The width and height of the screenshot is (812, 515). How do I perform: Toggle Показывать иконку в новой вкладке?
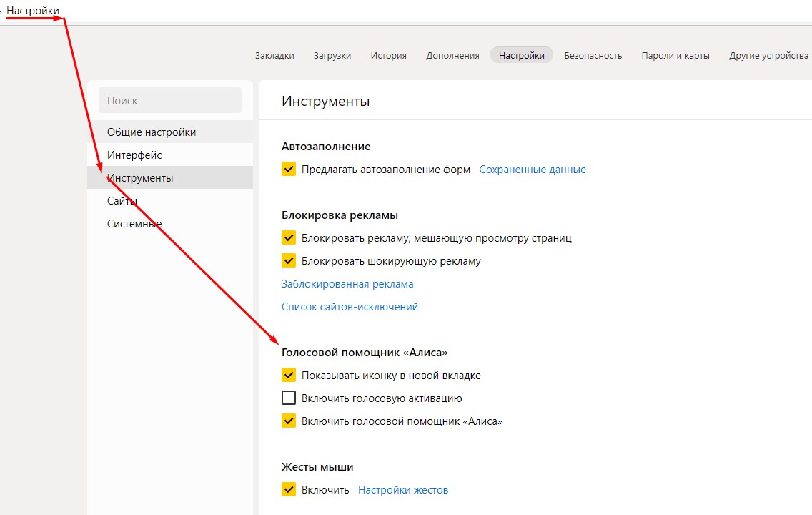click(289, 375)
